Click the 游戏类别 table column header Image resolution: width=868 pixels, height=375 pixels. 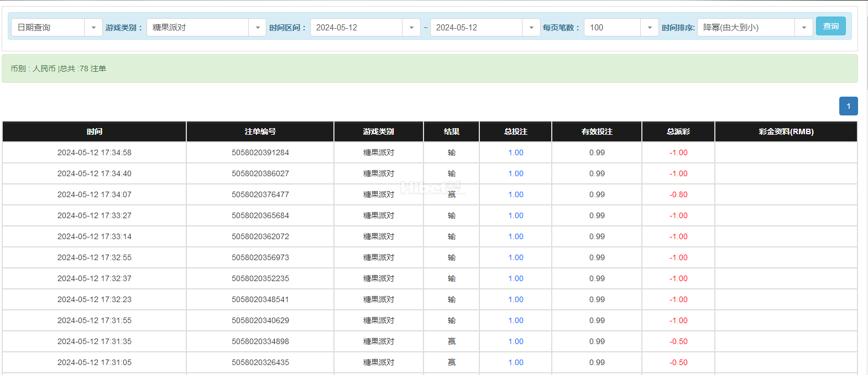pyautogui.click(x=379, y=131)
